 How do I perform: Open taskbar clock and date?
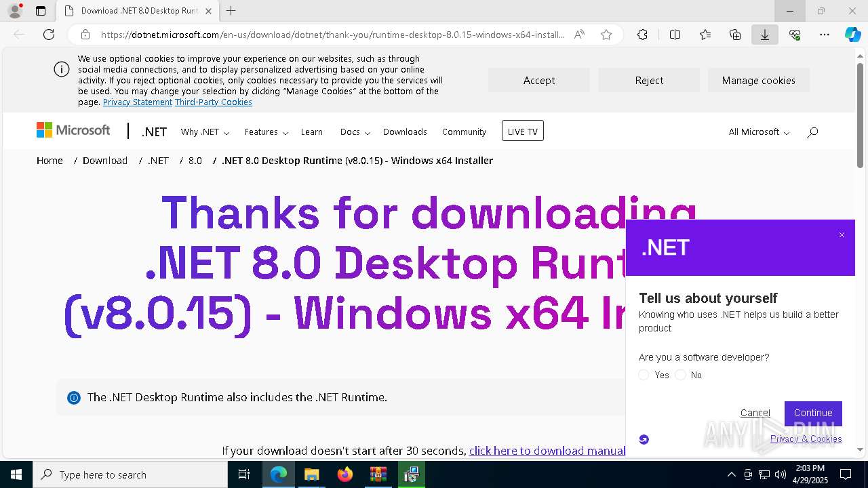point(810,474)
